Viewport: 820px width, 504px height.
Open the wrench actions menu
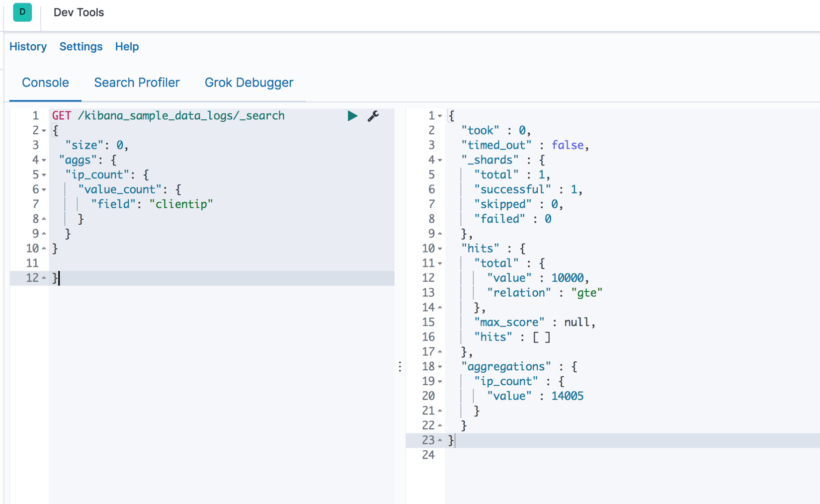[x=373, y=116]
